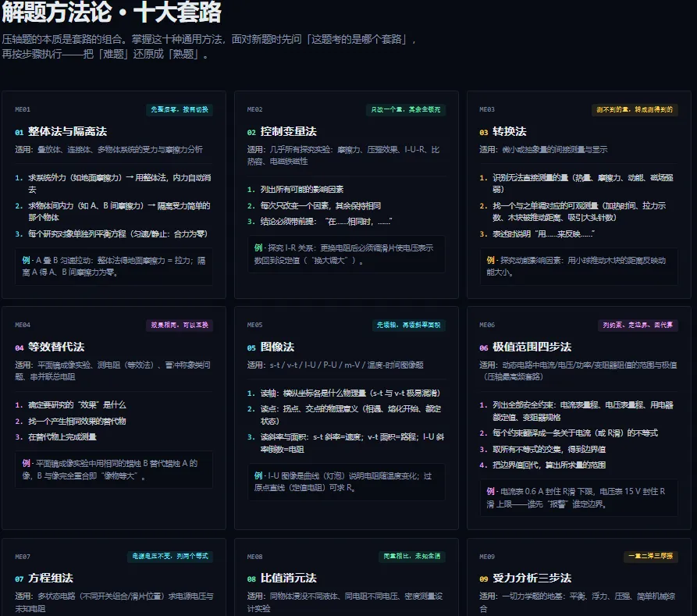Click the example about 电流表 0.6 A 封住 R滑 下限
The image size is (697, 616).
coord(579,497)
